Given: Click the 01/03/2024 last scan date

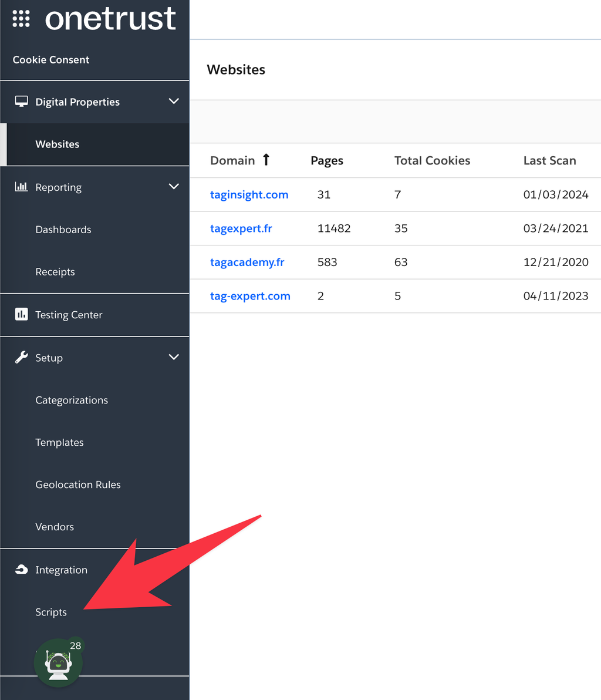Looking at the screenshot, I should 555,194.
